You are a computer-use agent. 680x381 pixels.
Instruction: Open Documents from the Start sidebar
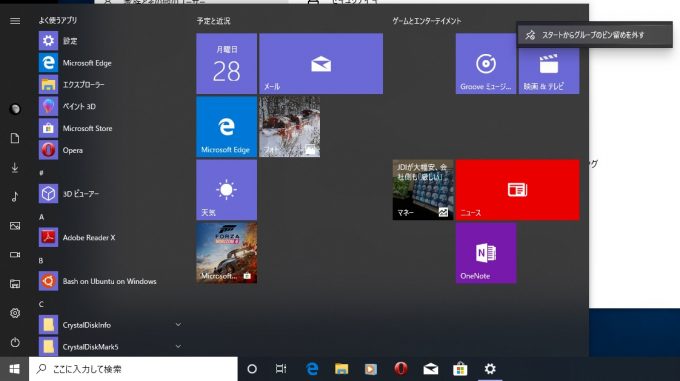pyautogui.click(x=15, y=138)
